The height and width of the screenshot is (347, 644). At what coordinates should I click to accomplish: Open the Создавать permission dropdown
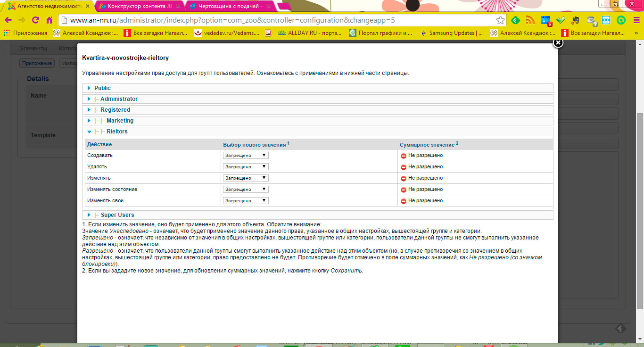[x=246, y=156]
